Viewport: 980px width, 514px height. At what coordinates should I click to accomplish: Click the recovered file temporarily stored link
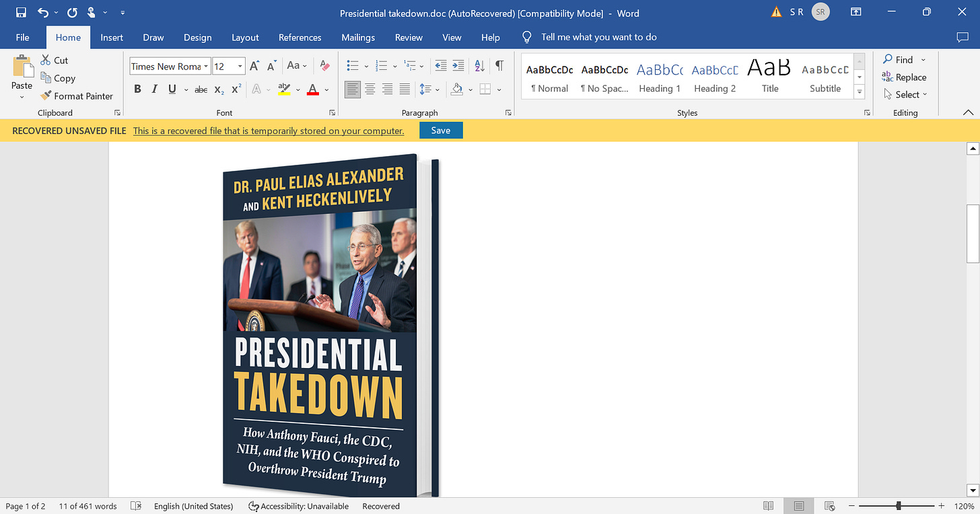pyautogui.click(x=269, y=131)
